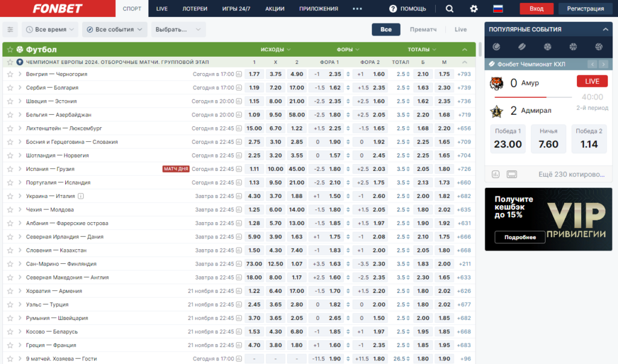Select the Все filter tab
Image resolution: width=618 pixels, height=364 pixels.
click(386, 30)
